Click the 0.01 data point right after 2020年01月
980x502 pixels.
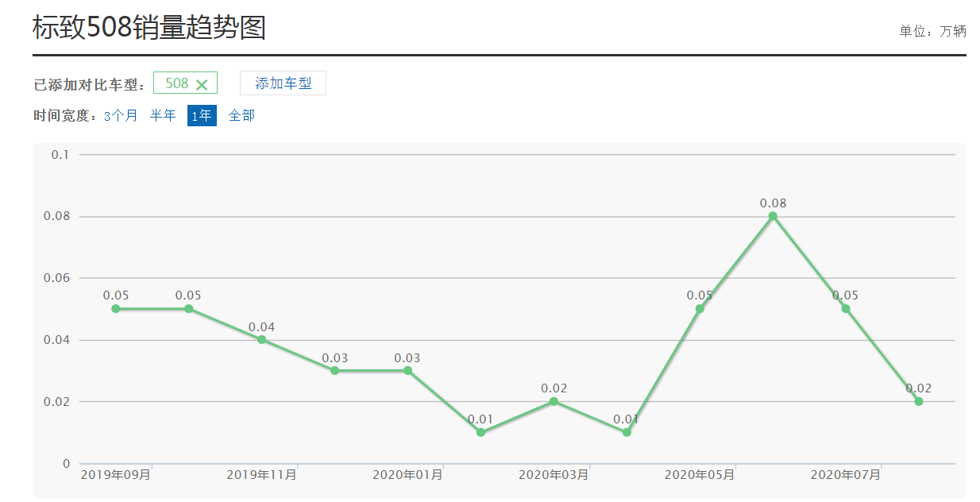480,433
